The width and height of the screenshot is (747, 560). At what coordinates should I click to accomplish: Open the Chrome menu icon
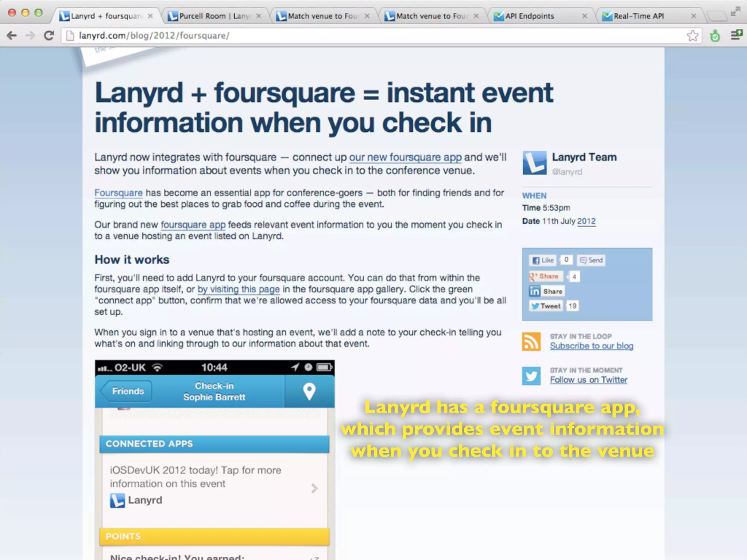[x=736, y=35]
